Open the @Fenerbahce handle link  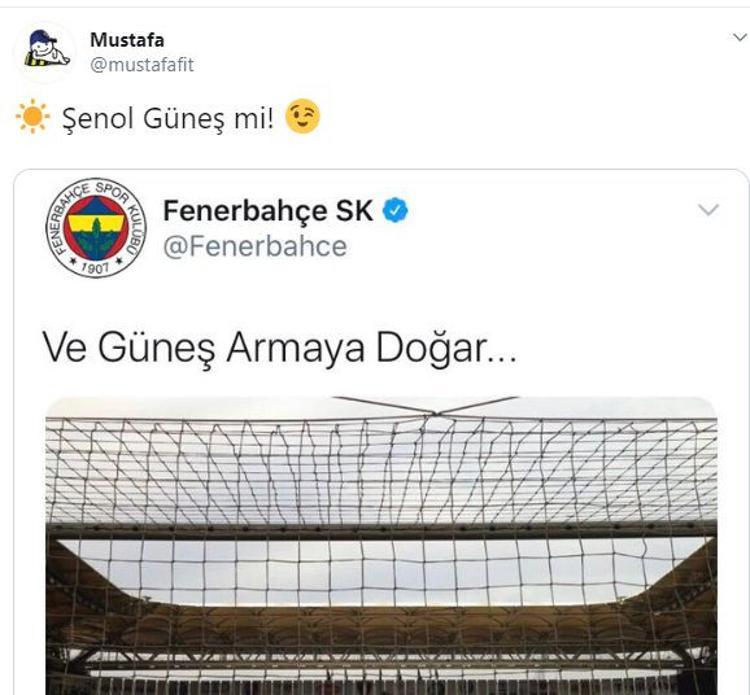coord(255,247)
